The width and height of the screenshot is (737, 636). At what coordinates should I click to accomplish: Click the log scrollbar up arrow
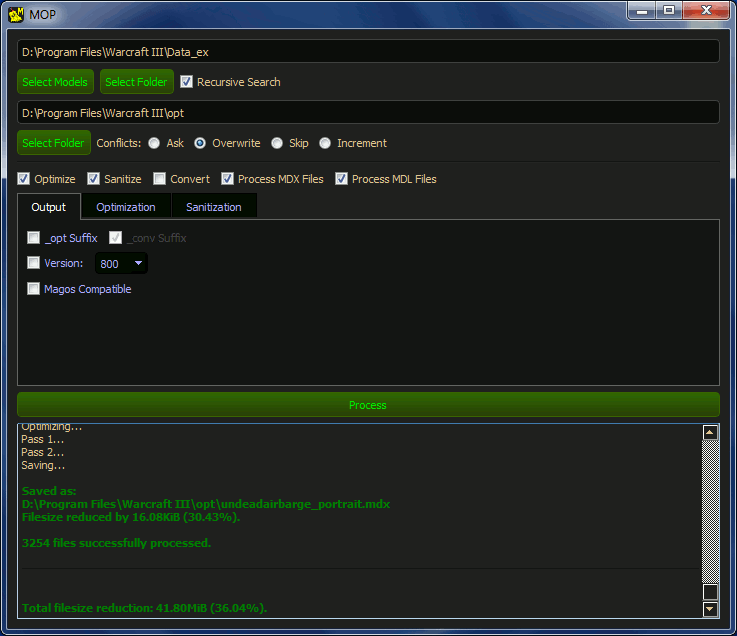click(x=710, y=432)
